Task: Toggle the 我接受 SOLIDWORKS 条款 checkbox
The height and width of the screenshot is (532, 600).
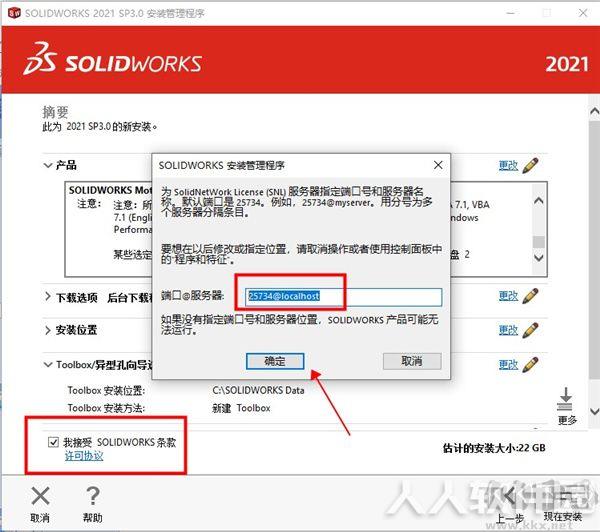Action: coord(54,442)
